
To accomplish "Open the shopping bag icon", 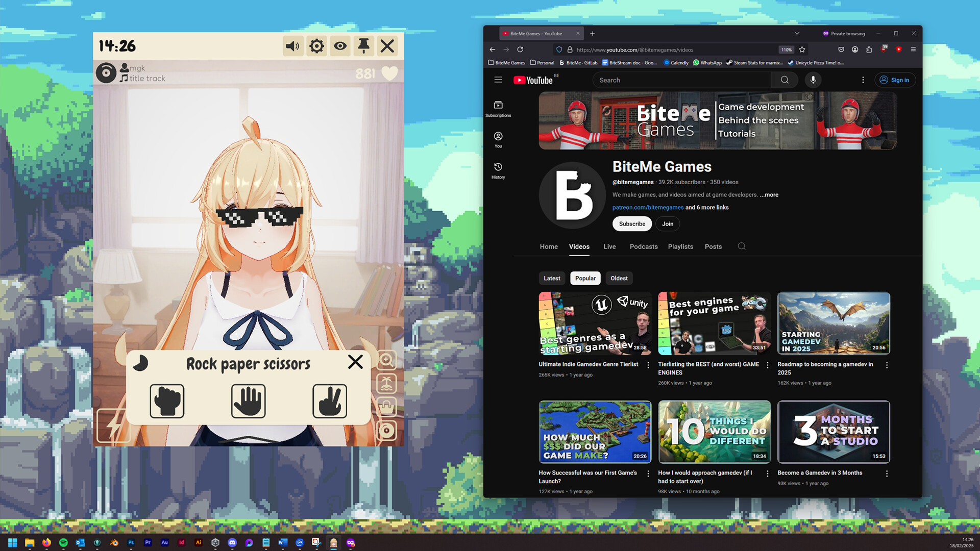I will (x=386, y=408).
